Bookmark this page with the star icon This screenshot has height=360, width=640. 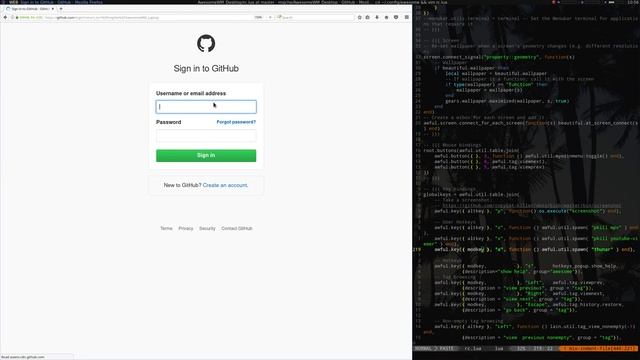click(x=360, y=18)
